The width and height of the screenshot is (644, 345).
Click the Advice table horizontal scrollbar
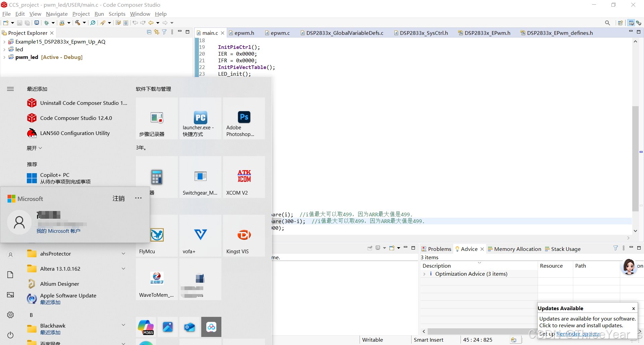pyautogui.click(x=482, y=331)
